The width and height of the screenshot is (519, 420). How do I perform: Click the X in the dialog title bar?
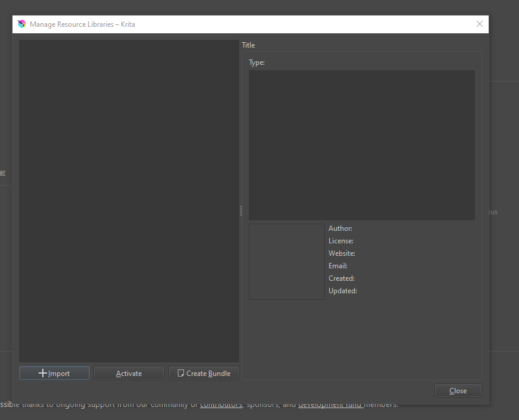click(479, 24)
